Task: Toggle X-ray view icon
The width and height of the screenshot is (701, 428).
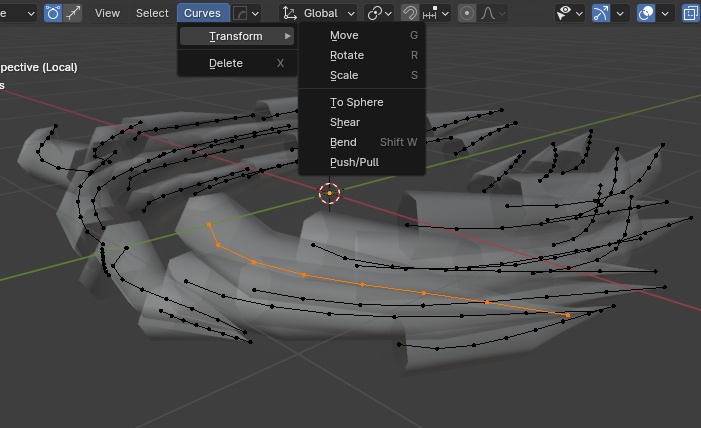Action: click(690, 13)
